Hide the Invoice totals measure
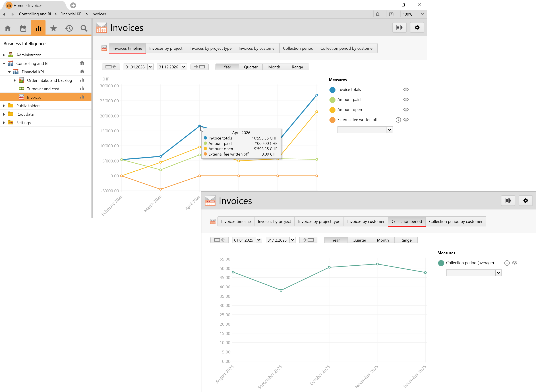 click(406, 89)
